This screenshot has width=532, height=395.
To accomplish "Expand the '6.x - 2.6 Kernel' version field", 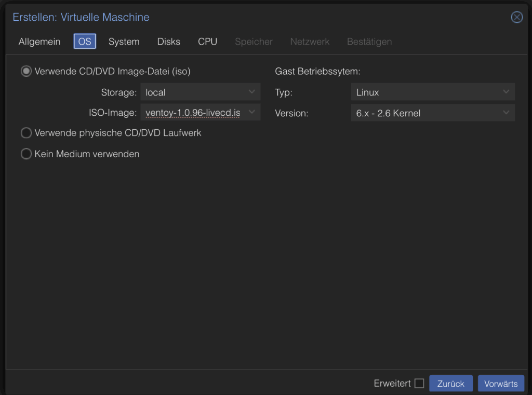I will (426, 113).
